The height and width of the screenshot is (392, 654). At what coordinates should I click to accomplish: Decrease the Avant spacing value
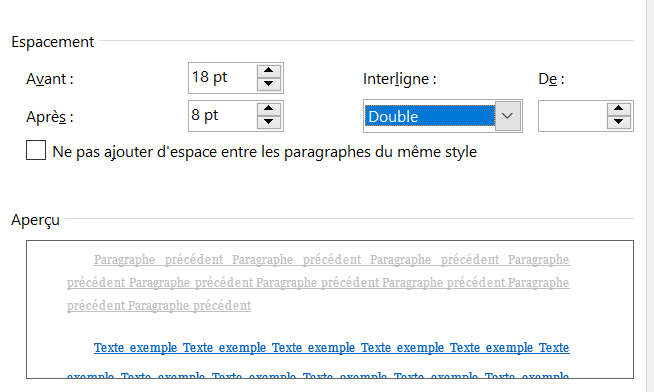click(x=269, y=84)
